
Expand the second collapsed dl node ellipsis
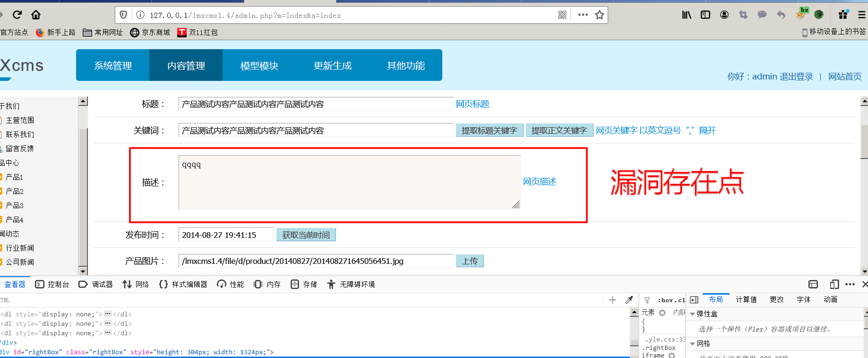[108, 323]
